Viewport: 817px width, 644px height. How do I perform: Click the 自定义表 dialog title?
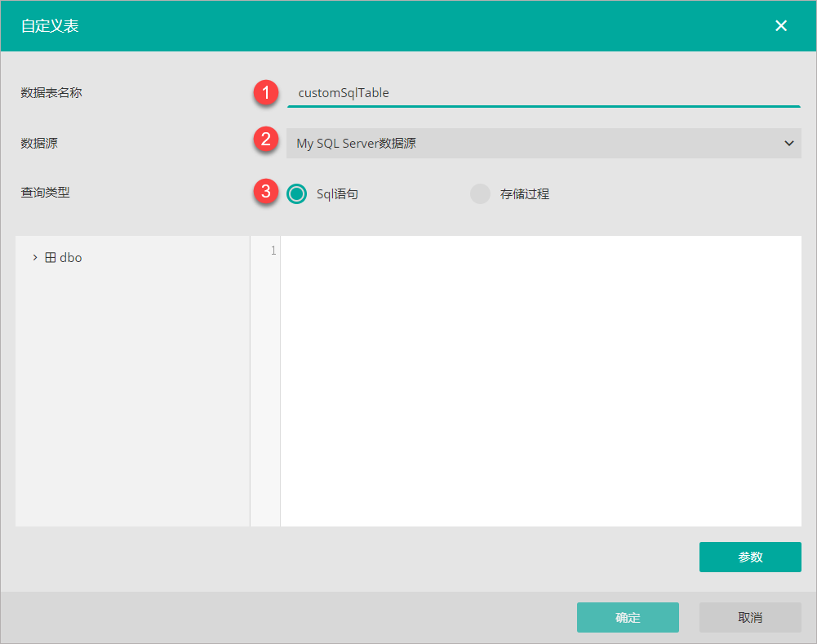coord(50,26)
